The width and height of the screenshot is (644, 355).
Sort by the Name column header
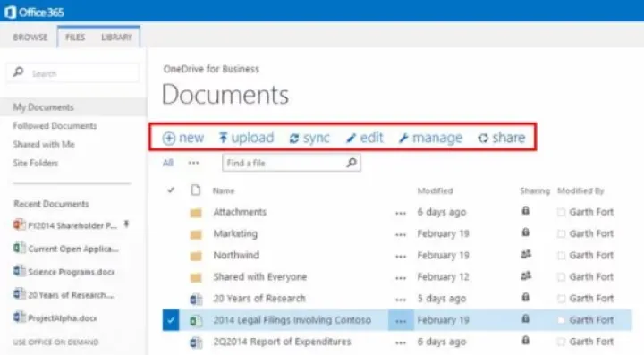coord(224,190)
